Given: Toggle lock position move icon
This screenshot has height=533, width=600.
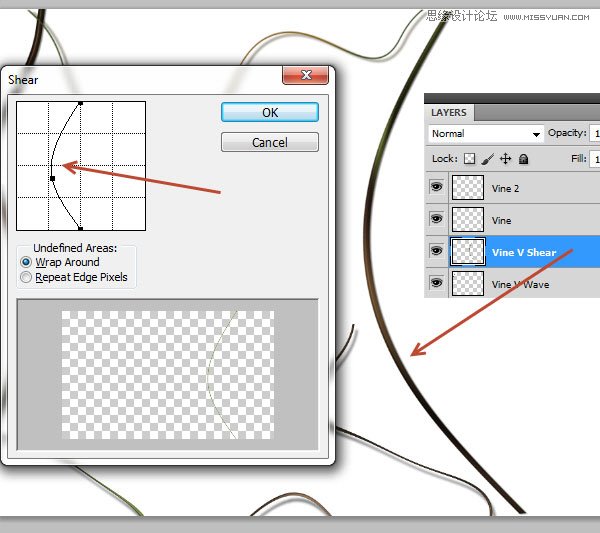Looking at the screenshot, I should click(x=505, y=158).
